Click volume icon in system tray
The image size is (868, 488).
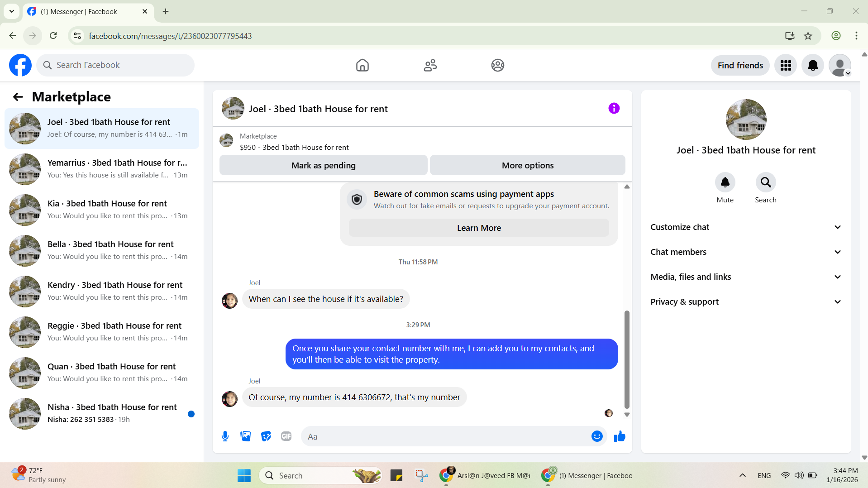[799, 475]
